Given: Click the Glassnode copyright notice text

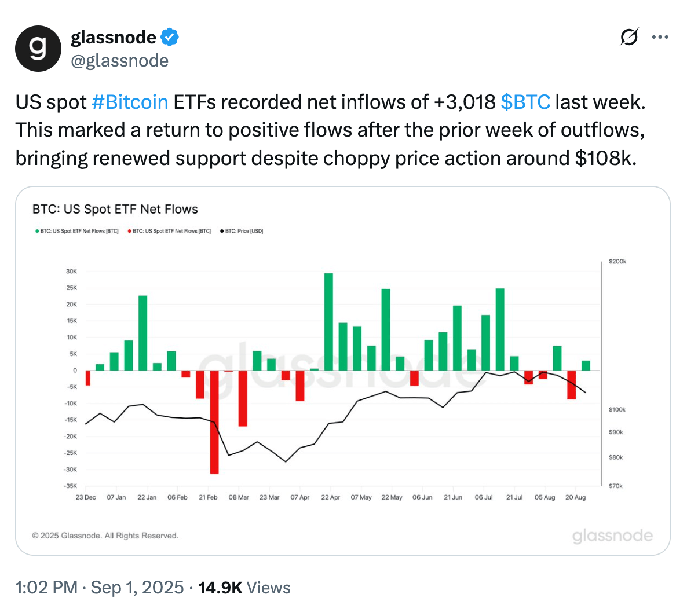Looking at the screenshot, I should pos(105,536).
